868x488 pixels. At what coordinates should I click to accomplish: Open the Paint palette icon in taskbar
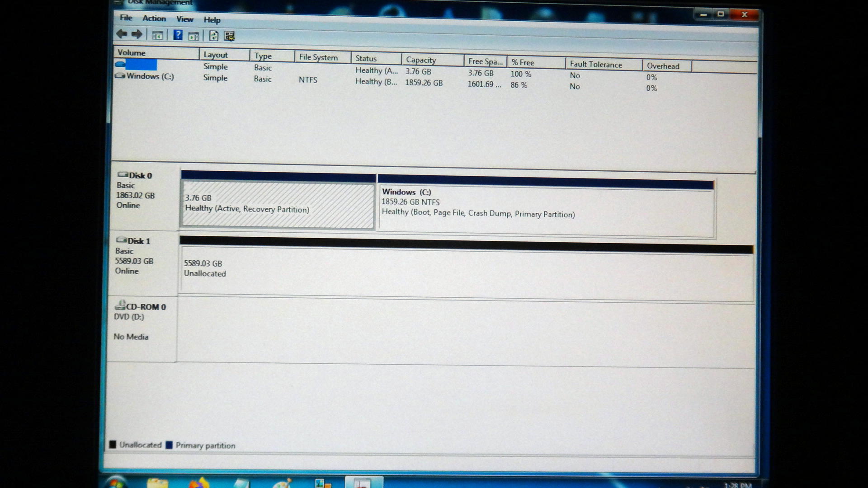tap(283, 484)
